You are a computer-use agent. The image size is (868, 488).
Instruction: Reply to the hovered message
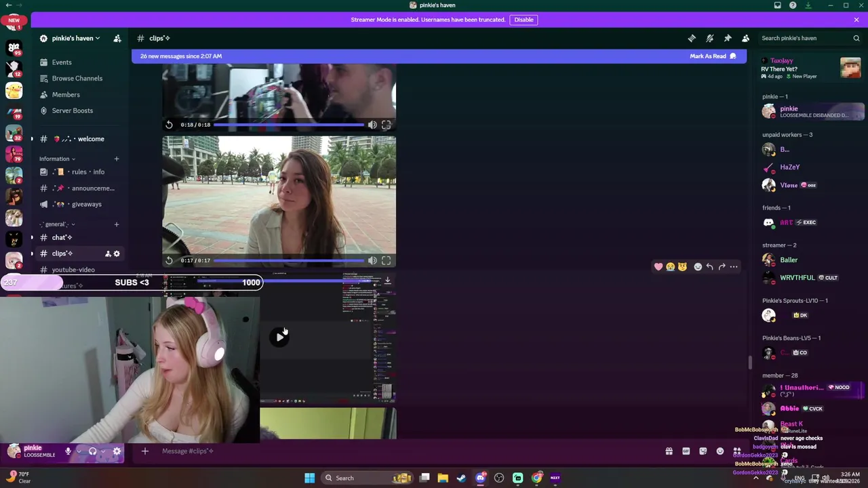point(709,266)
